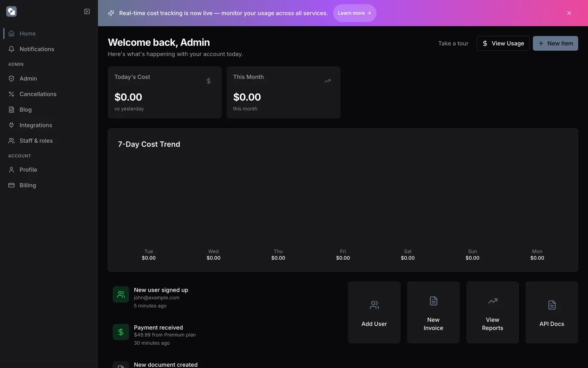The image size is (588, 368).
Task: Click the green users icon for new signup
Action: click(121, 294)
